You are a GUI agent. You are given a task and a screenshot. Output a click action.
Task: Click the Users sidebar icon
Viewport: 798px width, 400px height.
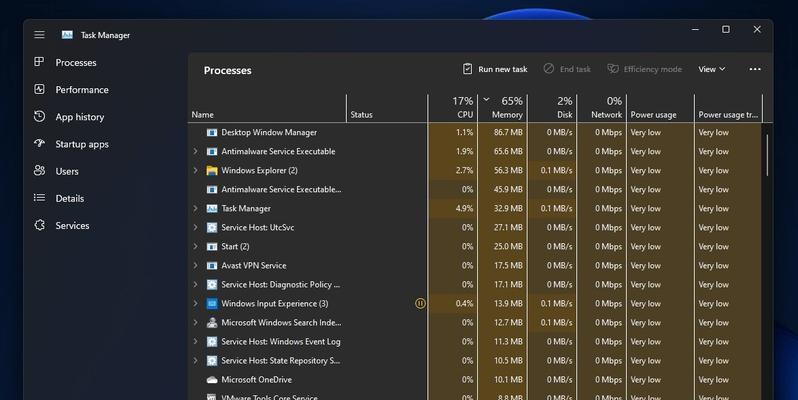pyautogui.click(x=39, y=170)
